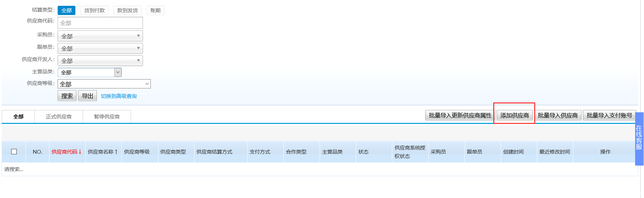This screenshot has height=198, width=644.
Task: Open the 跟单员 dropdown
Action: [x=100, y=48]
